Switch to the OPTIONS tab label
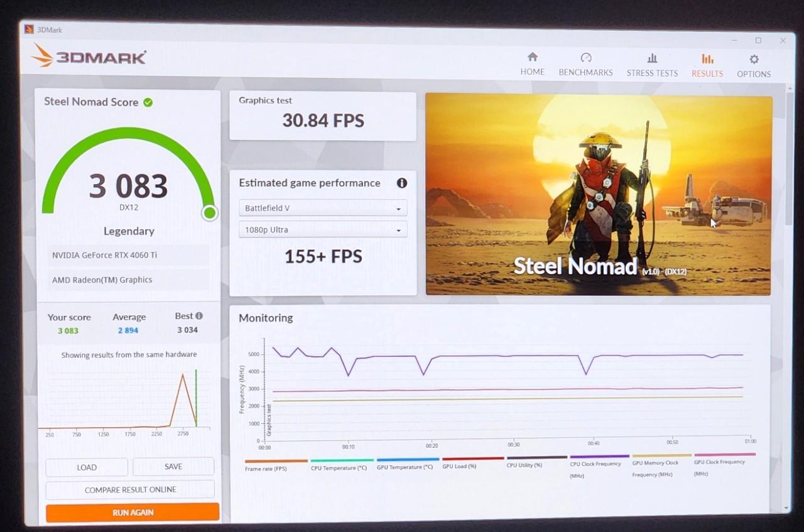The image size is (804, 532). pyautogui.click(x=754, y=74)
